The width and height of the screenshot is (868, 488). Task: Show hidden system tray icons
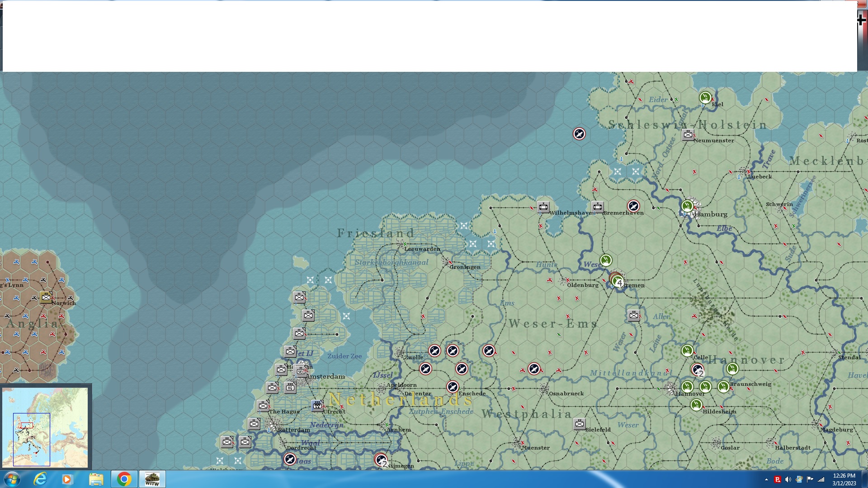(766, 479)
